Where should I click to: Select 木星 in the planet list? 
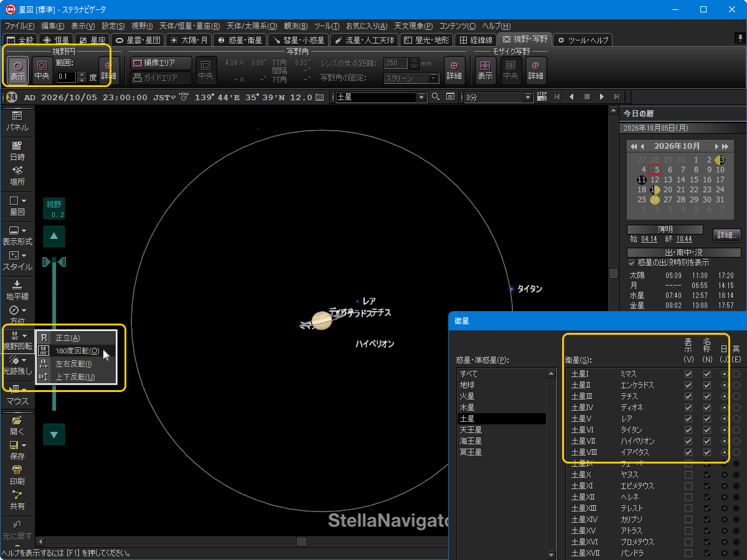(x=467, y=408)
